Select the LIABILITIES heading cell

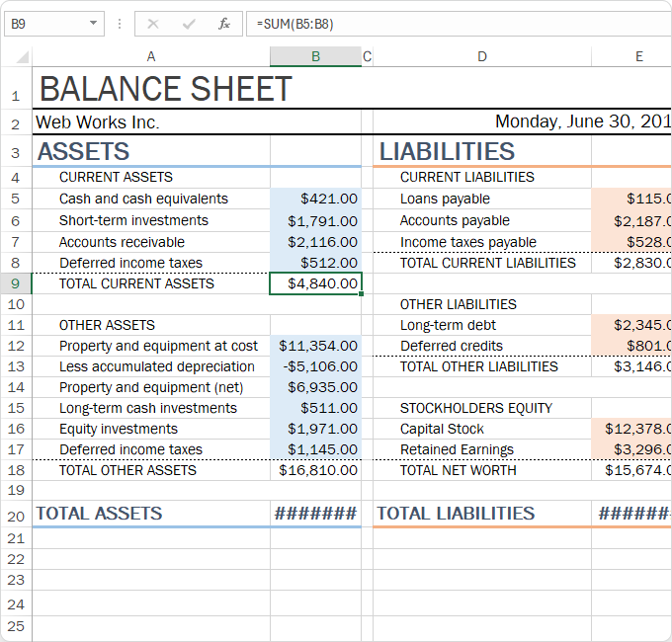pyautogui.click(x=447, y=152)
